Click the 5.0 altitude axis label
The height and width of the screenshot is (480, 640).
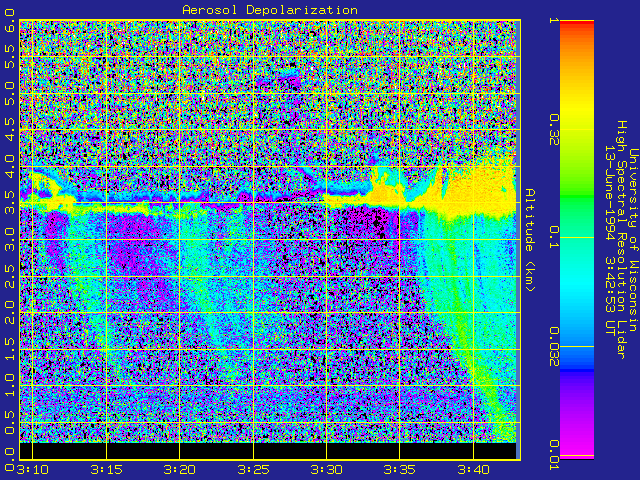9,93
